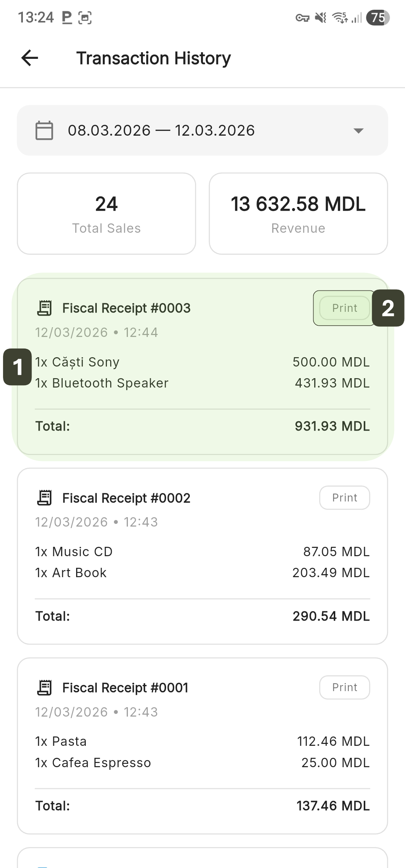This screenshot has width=405, height=868.
Task: Tap the VPN key status icon
Action: tap(302, 18)
